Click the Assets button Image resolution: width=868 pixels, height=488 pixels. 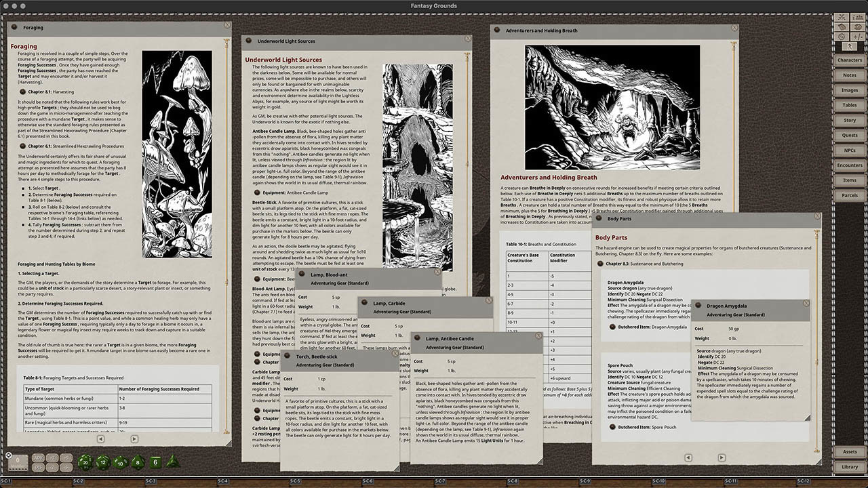point(849,452)
